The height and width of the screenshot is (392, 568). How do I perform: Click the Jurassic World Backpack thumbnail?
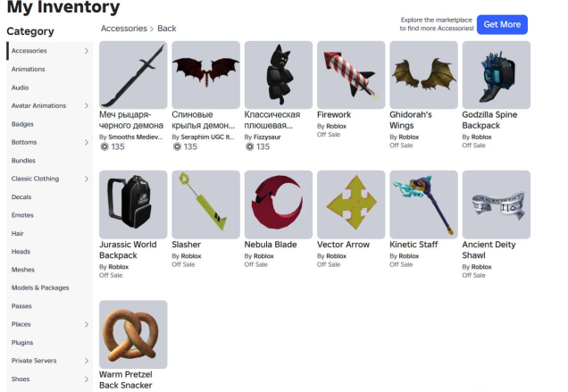coord(133,204)
